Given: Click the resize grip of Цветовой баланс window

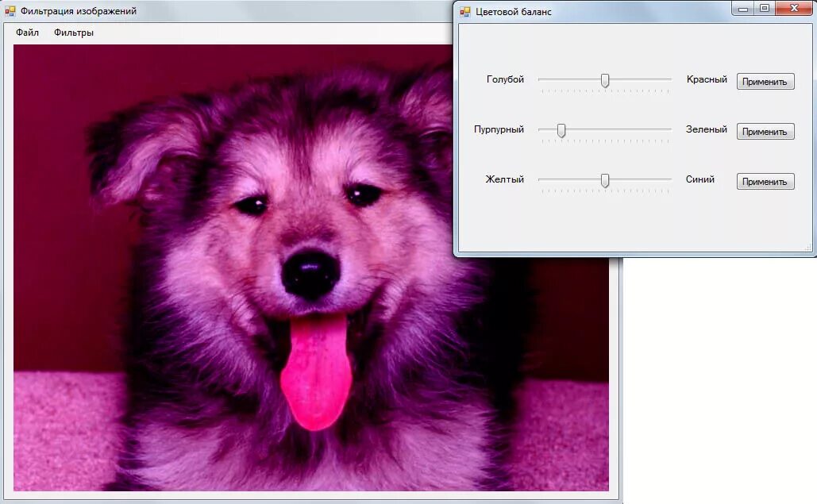Looking at the screenshot, I should coord(808,248).
